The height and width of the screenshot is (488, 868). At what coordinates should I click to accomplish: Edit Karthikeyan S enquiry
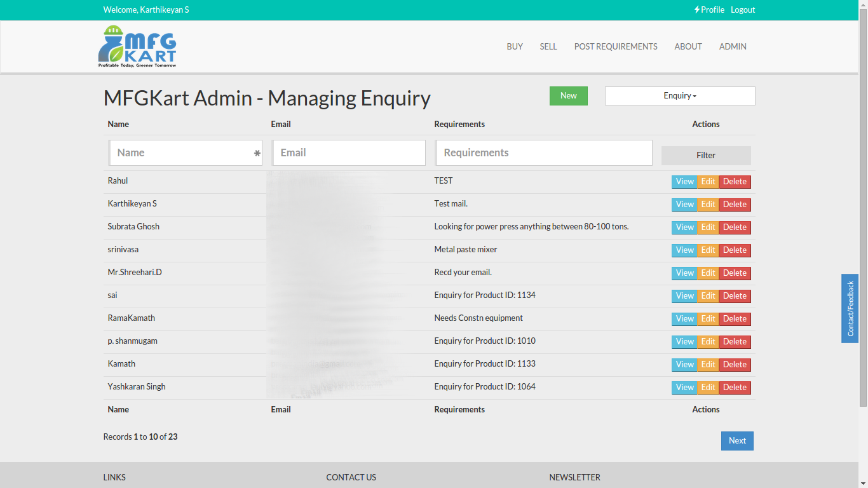click(708, 205)
